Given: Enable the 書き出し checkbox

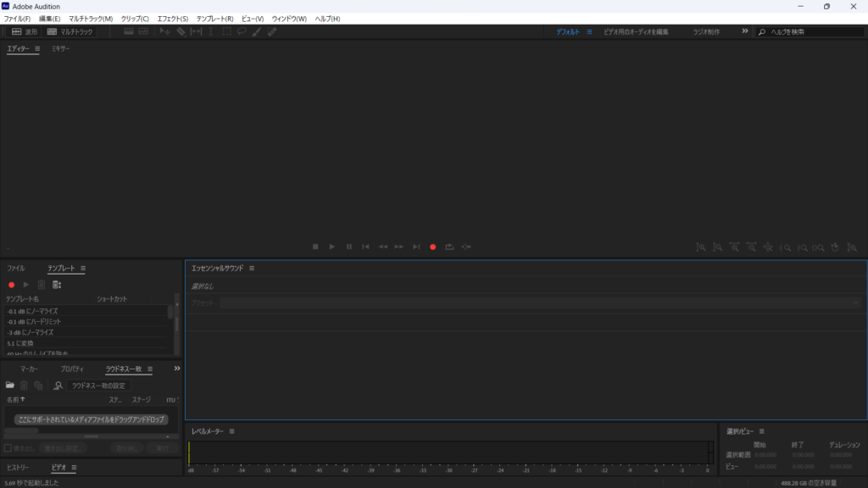Looking at the screenshot, I should [x=8, y=448].
